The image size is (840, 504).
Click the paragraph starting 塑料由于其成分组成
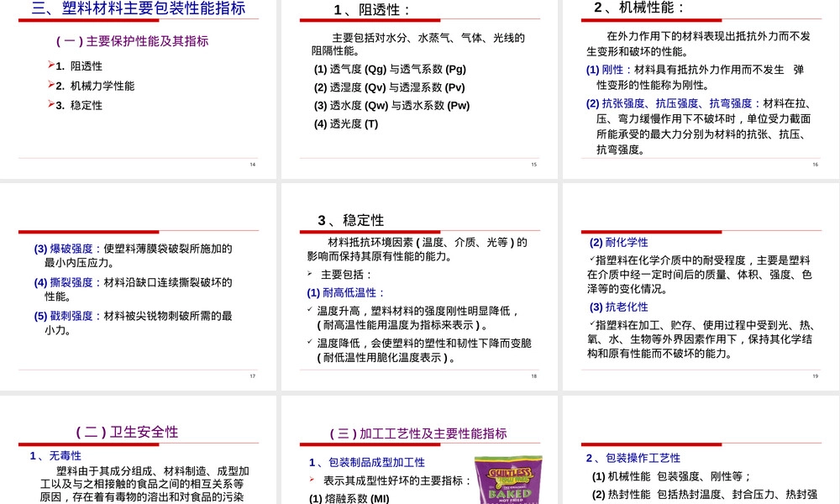click(x=144, y=484)
